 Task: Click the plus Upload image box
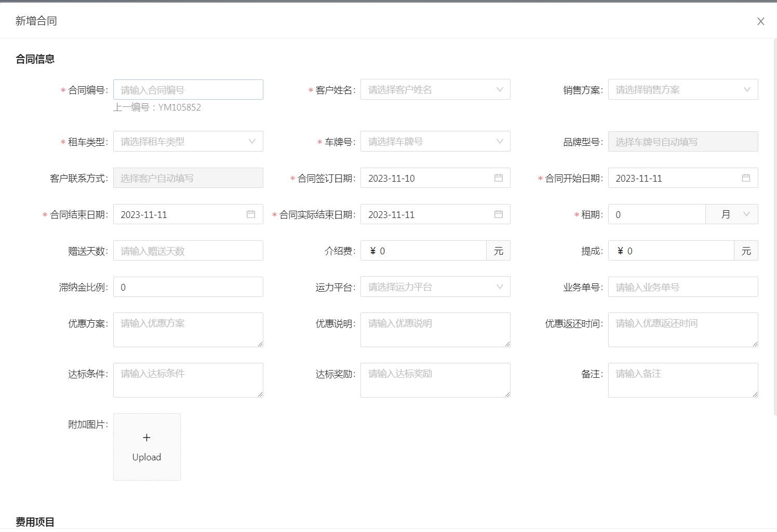tap(147, 447)
